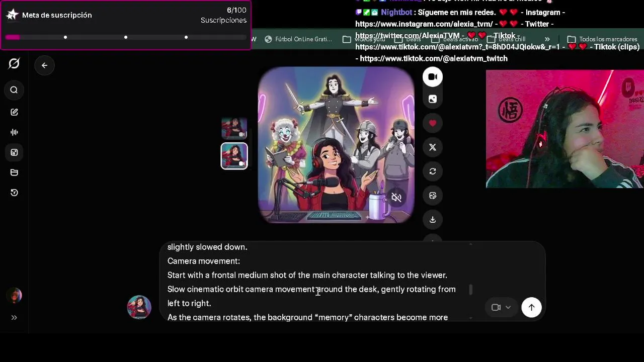The image size is (644, 362).
Task: Click the 'As the camera rotates' prompt line
Action: point(308,317)
